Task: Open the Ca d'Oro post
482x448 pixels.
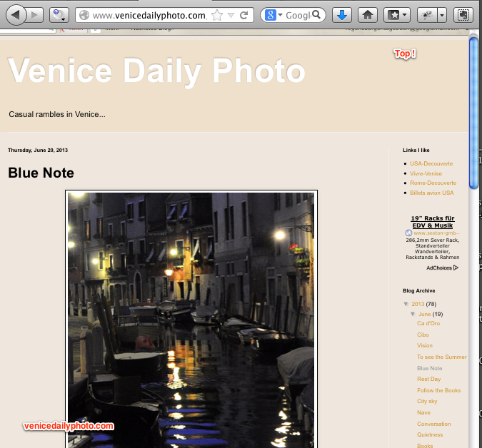Action: pyautogui.click(x=428, y=323)
